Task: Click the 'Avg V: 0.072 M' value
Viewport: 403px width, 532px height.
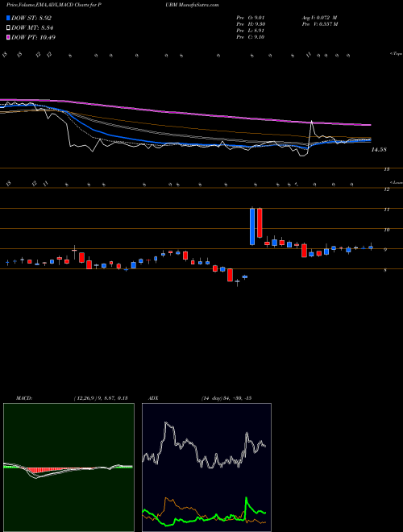Action: click(x=319, y=18)
